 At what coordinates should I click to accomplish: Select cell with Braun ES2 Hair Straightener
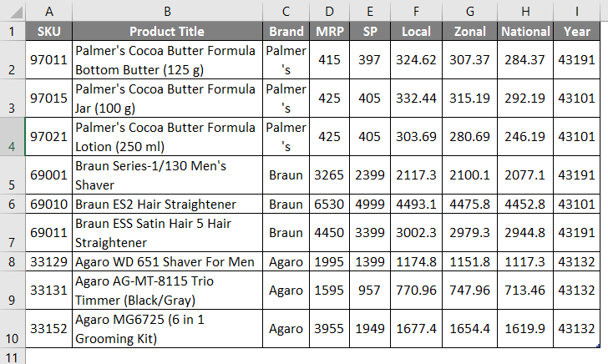(168, 205)
